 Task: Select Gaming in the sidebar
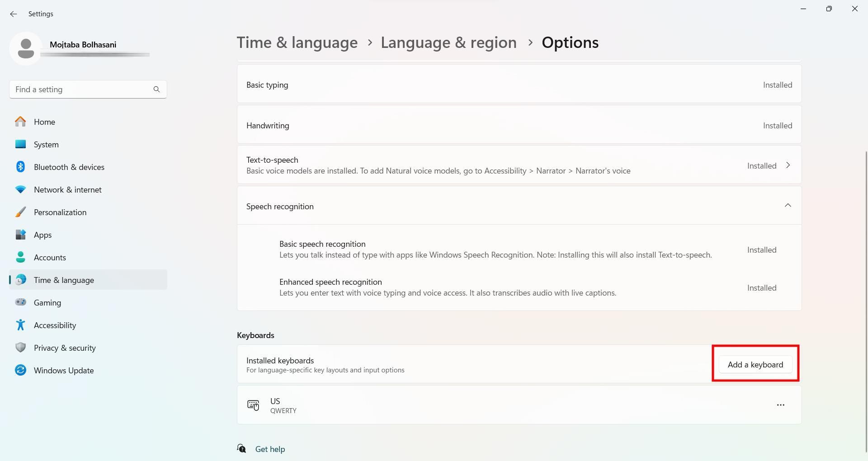coord(47,302)
